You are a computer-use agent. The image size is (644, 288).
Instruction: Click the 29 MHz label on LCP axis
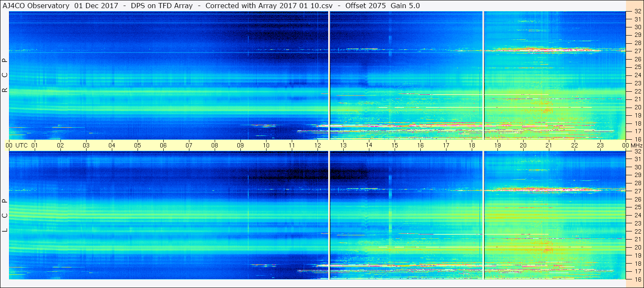coord(637,175)
